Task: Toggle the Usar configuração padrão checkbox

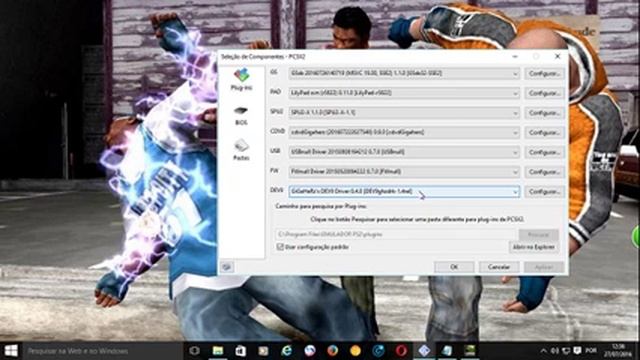Action: 280,247
